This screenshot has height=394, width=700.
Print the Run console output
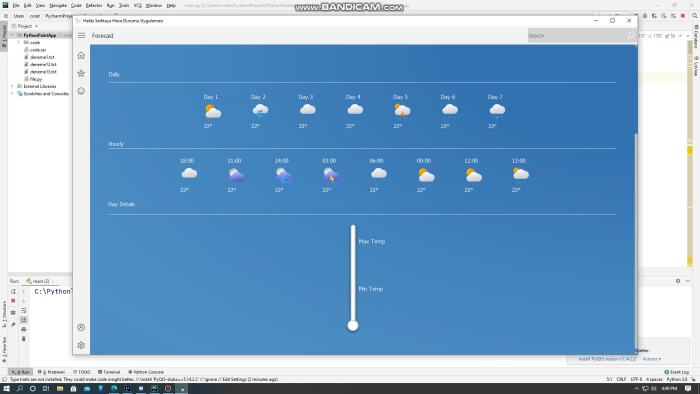(x=24, y=329)
